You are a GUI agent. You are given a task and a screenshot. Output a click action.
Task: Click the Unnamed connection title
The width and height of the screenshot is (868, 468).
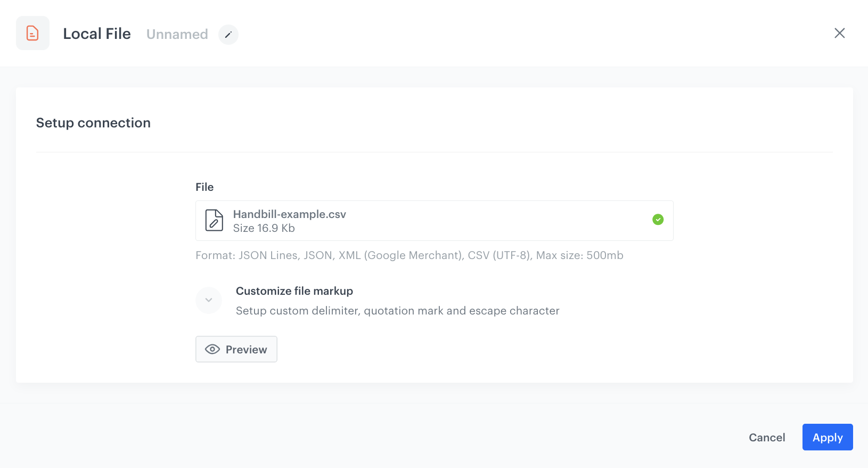[177, 34]
